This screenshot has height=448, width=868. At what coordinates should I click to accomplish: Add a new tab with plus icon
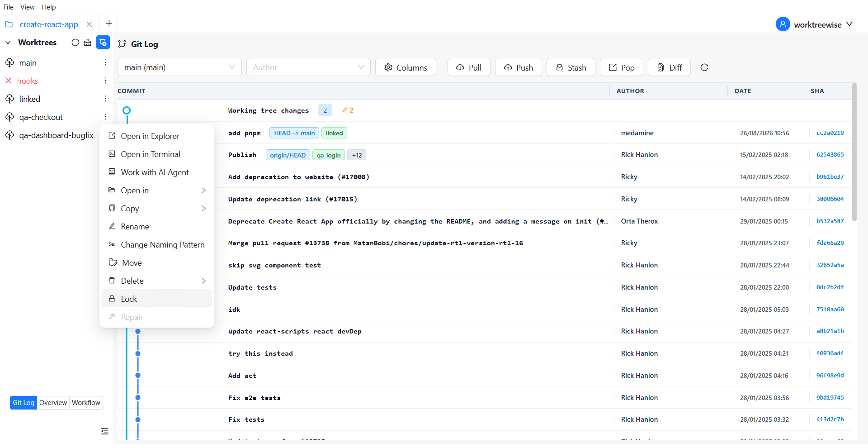pyautogui.click(x=109, y=24)
